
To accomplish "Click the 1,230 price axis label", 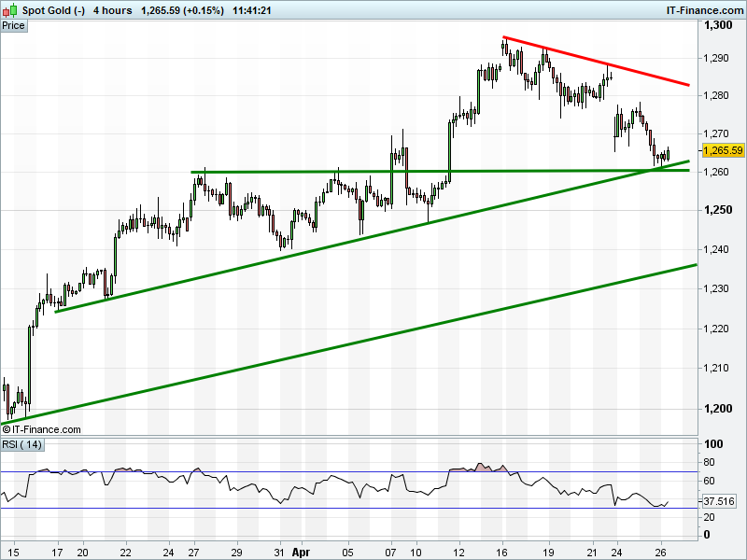I will tap(716, 288).
